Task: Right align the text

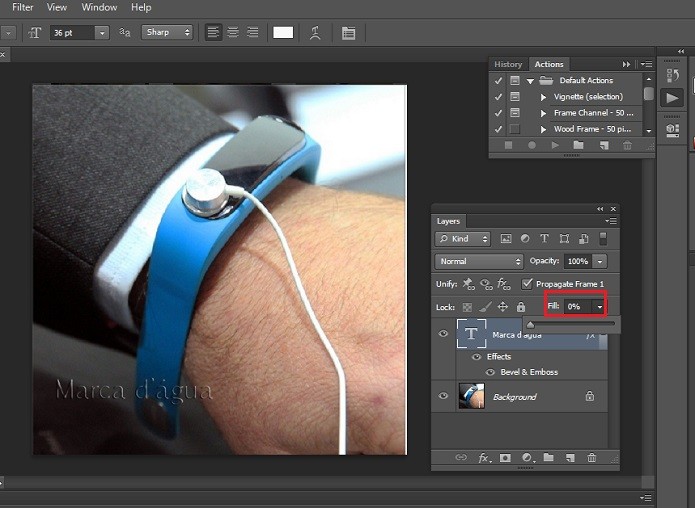Action: pos(252,32)
